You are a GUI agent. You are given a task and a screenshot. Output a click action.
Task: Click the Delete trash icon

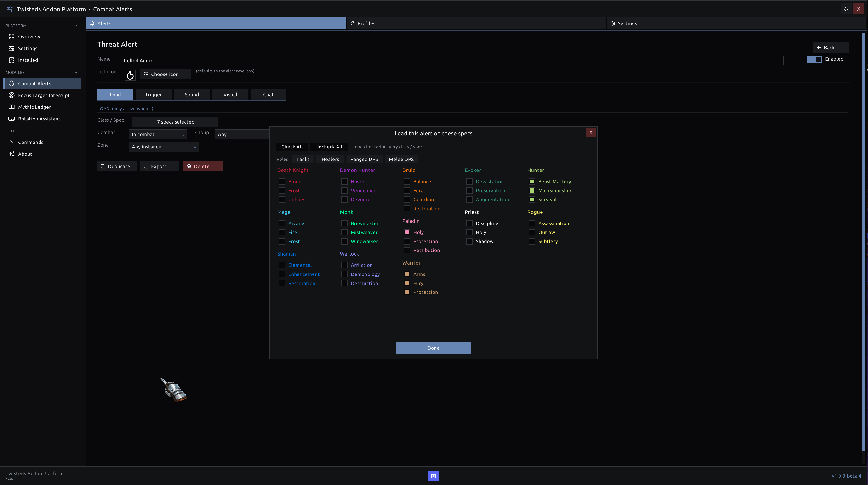click(189, 166)
